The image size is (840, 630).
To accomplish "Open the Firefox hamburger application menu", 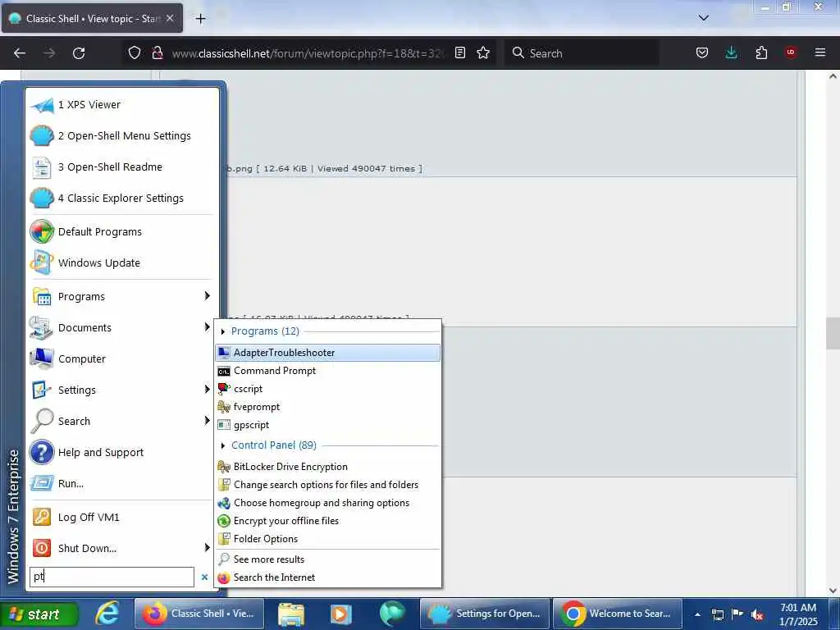I will click(819, 52).
